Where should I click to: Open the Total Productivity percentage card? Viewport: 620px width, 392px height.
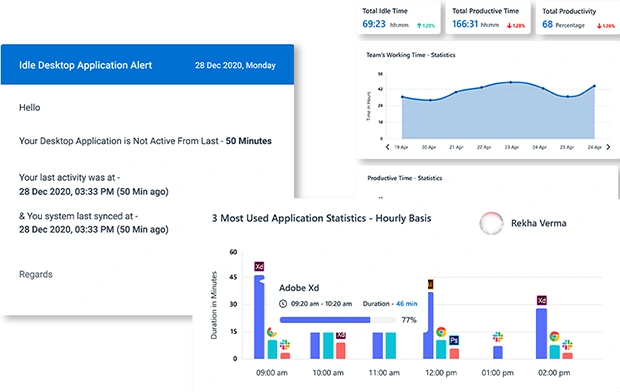[578, 18]
